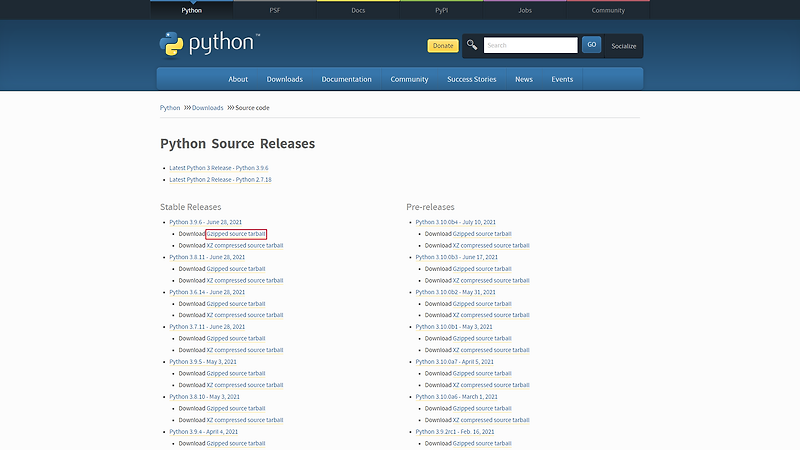This screenshot has height=450, width=800.
Task: Open Python 3.8.11 - June 28, 2021 release
Action: tap(207, 257)
